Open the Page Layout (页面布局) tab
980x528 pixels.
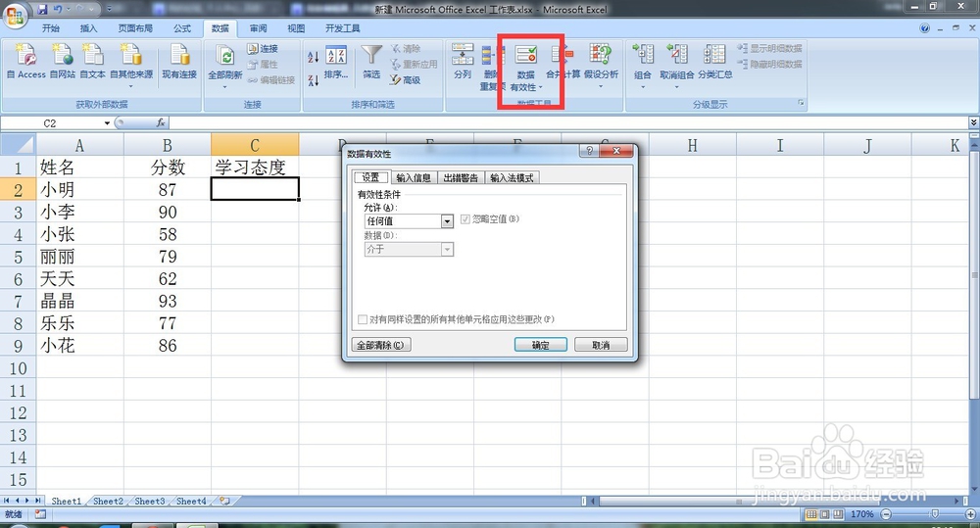135,28
